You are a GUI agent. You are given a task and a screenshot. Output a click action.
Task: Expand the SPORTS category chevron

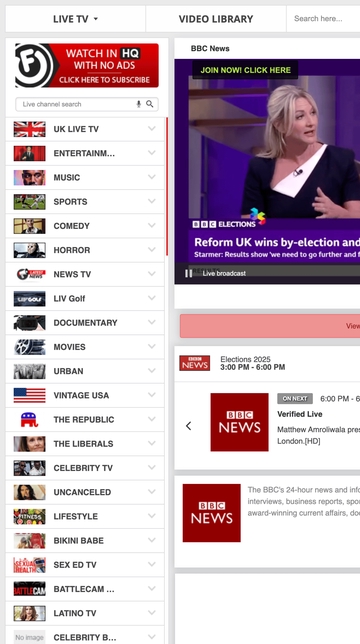(152, 201)
